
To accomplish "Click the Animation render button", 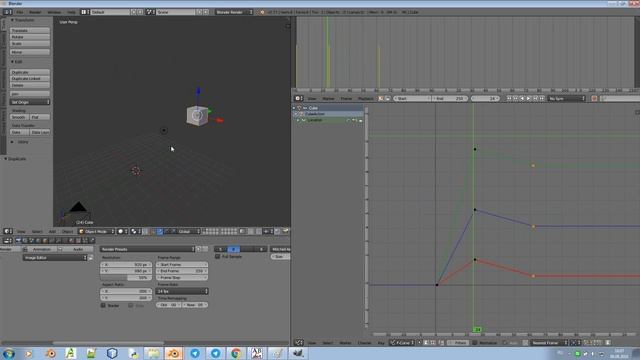I will (x=39, y=249).
